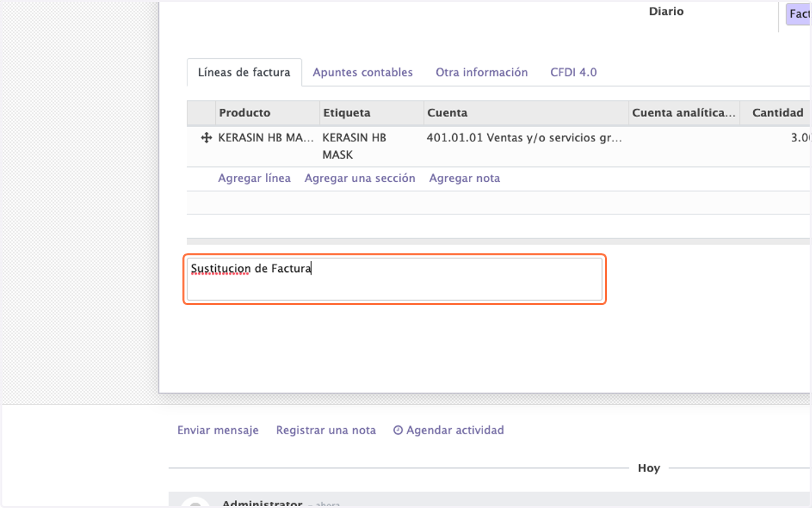The width and height of the screenshot is (812, 508).
Task: Click the Etiqueta column header
Action: pyautogui.click(x=371, y=113)
